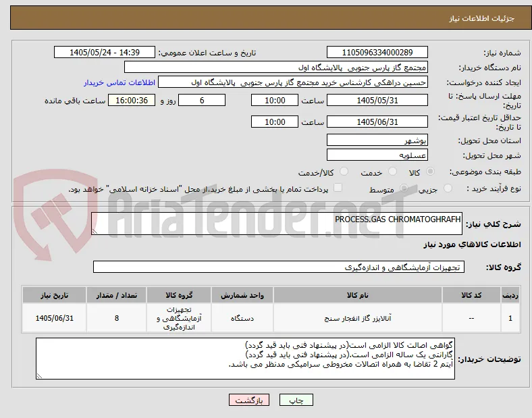Click the ردیف column header

(510, 295)
